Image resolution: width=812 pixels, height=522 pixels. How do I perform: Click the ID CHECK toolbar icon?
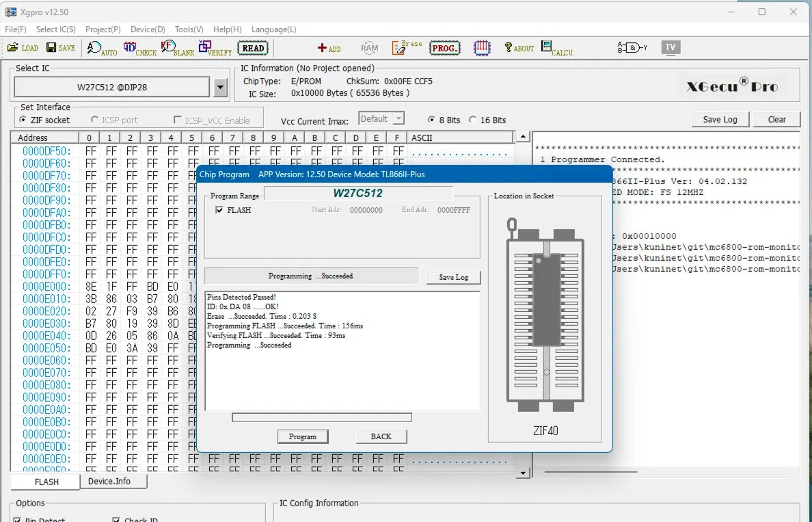(140, 48)
